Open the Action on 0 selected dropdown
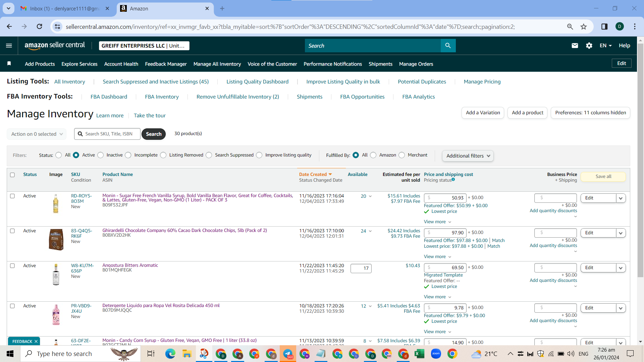The width and height of the screenshot is (644, 362). [37, 134]
